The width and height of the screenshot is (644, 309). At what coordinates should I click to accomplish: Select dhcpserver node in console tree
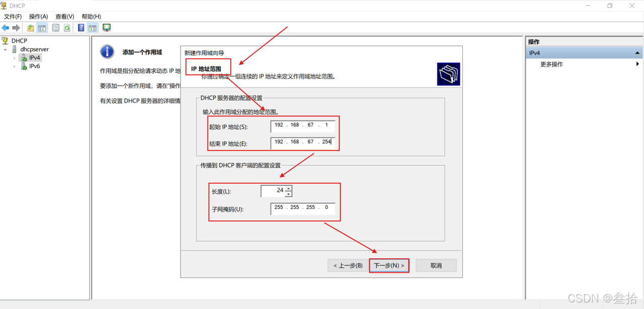coord(35,49)
